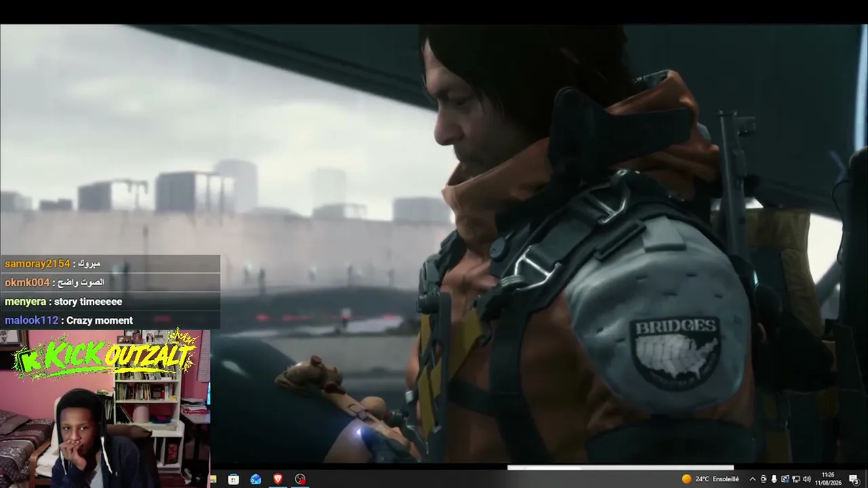The width and height of the screenshot is (868, 488).
Task: Open the Outlook mail app in taskbar
Action: [x=256, y=479]
